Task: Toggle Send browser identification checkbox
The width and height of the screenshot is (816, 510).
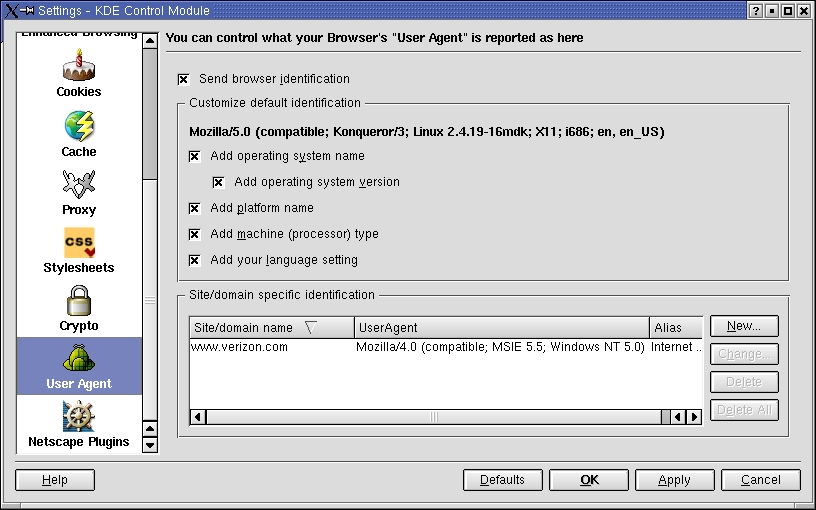Action: (x=184, y=79)
